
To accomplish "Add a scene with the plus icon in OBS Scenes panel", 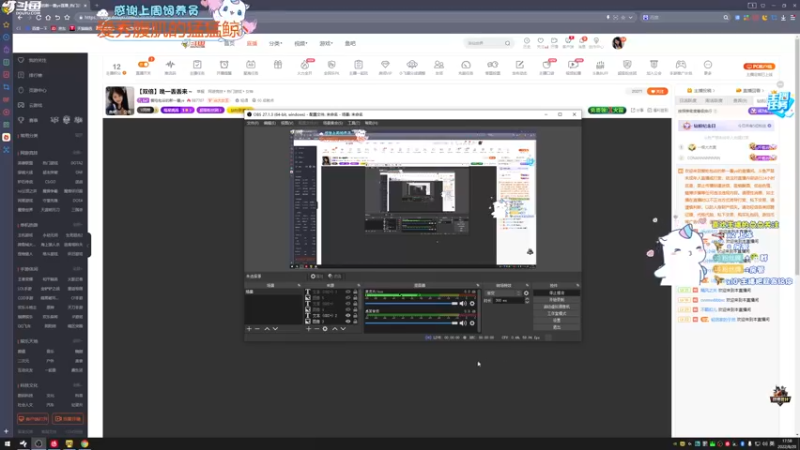I will coord(249,329).
